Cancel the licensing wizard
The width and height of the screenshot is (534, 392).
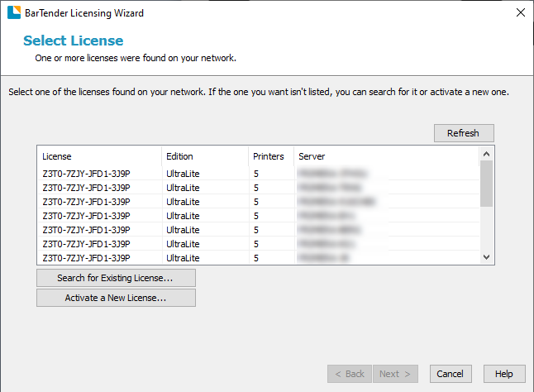tap(451, 374)
